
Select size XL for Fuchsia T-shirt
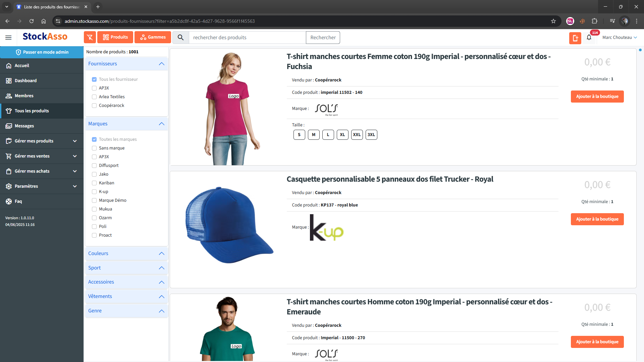(342, 135)
